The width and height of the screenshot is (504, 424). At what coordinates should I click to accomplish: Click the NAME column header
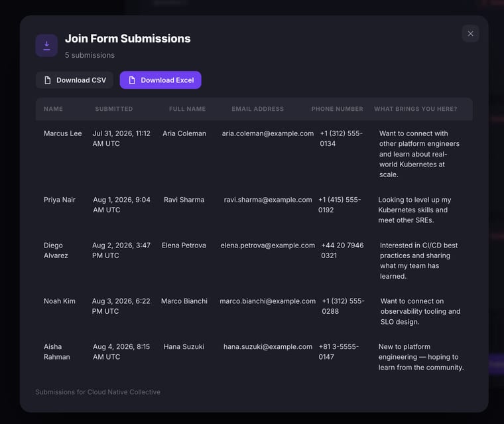point(53,109)
